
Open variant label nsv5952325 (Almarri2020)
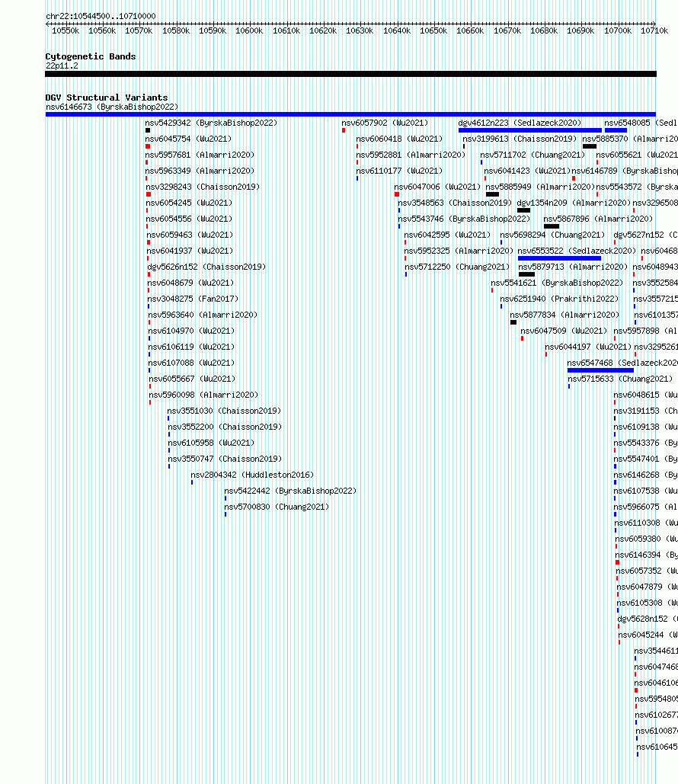click(459, 251)
